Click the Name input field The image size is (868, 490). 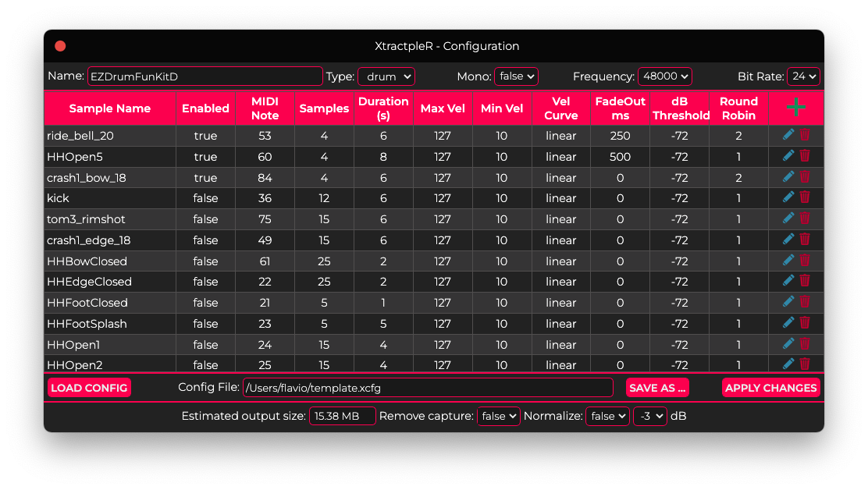tap(205, 76)
